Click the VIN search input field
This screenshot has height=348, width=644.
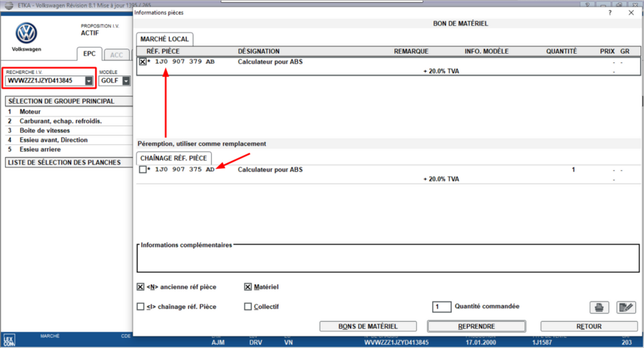pos(46,81)
